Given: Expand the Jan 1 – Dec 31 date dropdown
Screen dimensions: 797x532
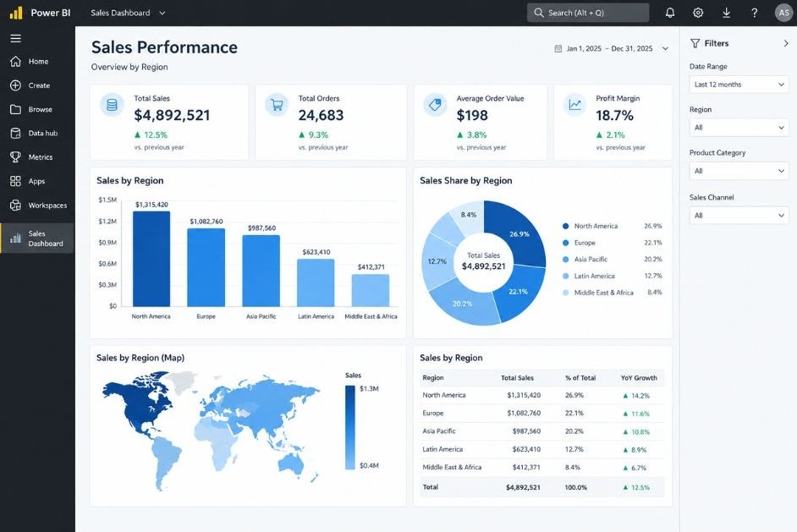Looking at the screenshot, I should (665, 49).
